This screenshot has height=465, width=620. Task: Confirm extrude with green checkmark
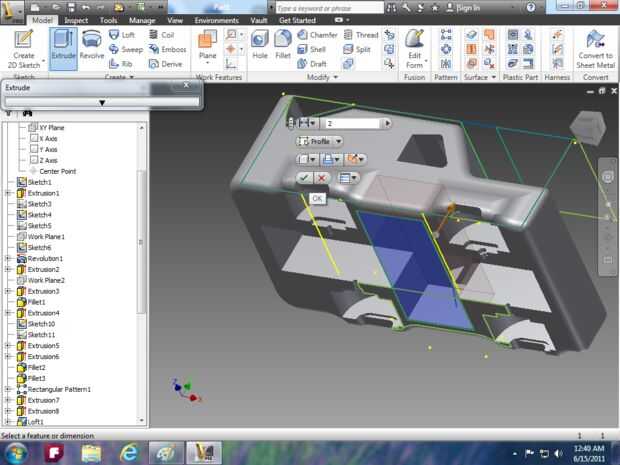[x=304, y=178]
